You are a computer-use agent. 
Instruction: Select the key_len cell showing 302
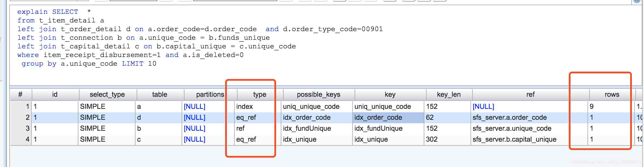(x=432, y=139)
